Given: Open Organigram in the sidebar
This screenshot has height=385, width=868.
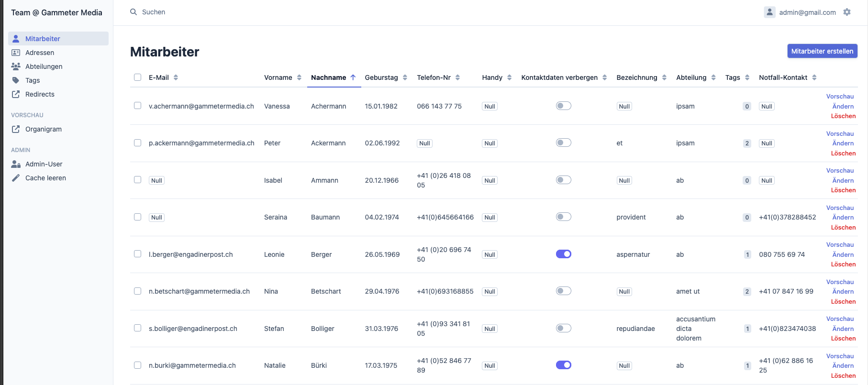Looking at the screenshot, I should coord(44,129).
